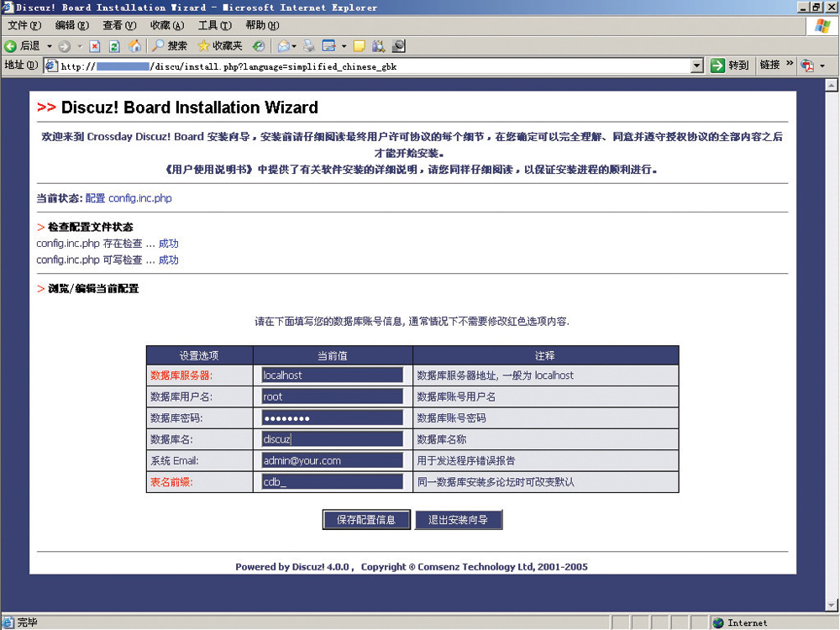Click the 浏览/编辑当前配置 section heading
Screen dimensions: 840x630
coord(93,289)
